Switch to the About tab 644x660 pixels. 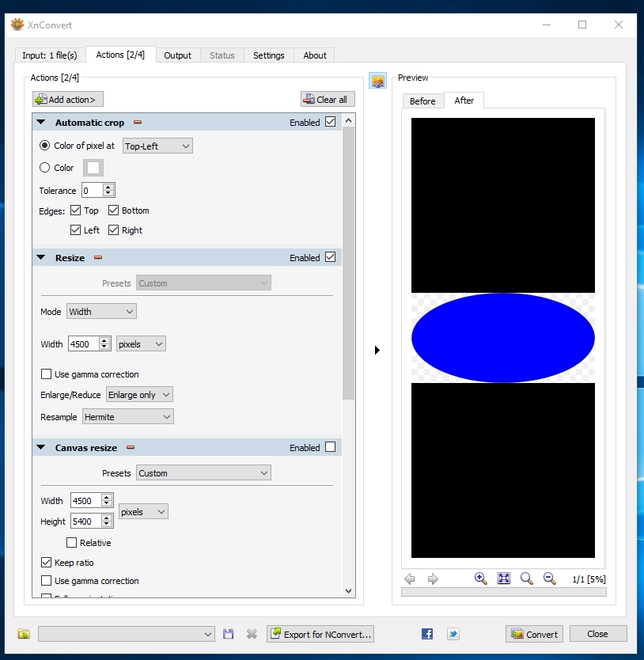(315, 55)
